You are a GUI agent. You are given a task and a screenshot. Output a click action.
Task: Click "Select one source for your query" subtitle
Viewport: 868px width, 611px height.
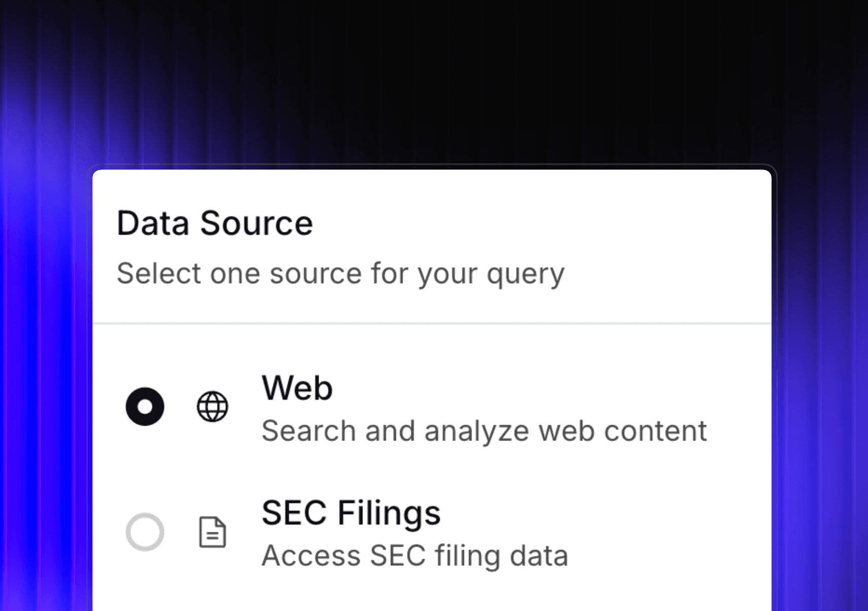[x=340, y=274]
